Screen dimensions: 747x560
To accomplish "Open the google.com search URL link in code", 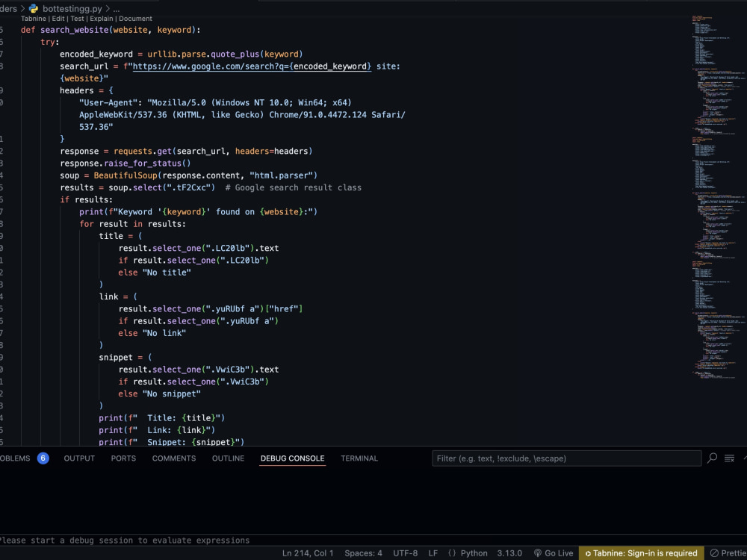I will click(x=252, y=66).
